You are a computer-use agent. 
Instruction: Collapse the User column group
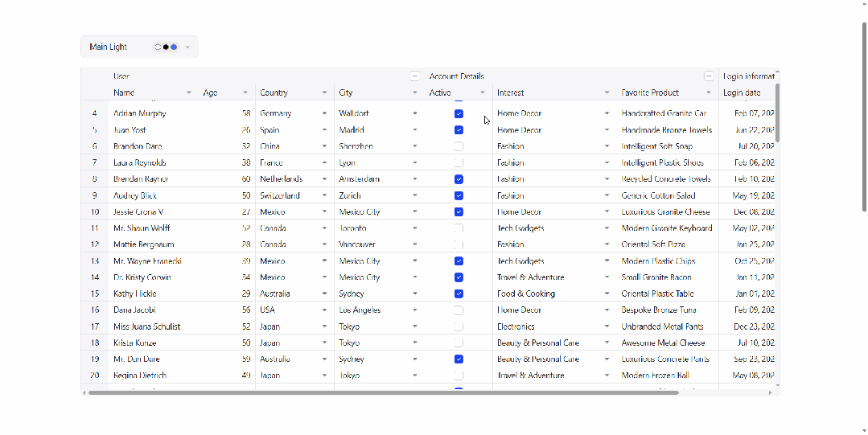pyautogui.click(x=414, y=76)
